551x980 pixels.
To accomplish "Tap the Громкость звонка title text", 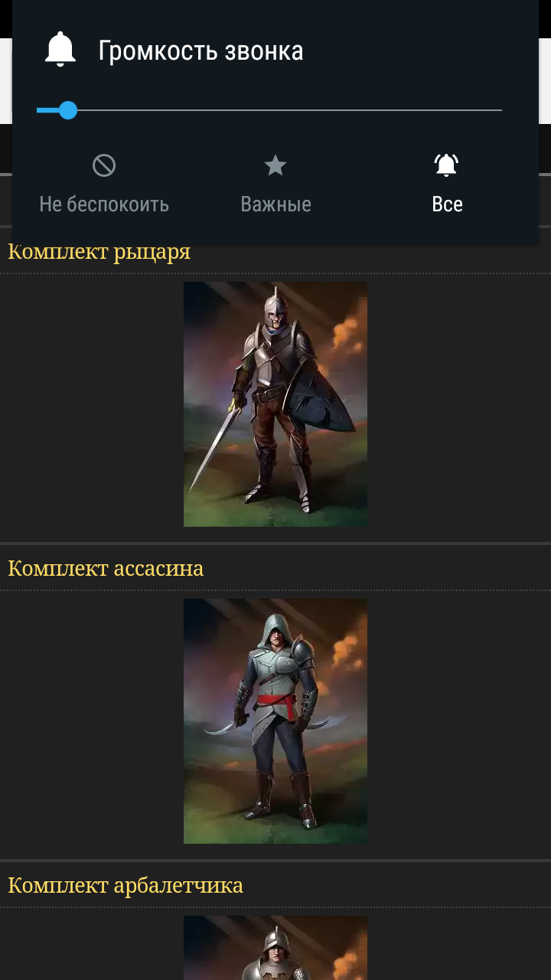I will (x=201, y=51).
